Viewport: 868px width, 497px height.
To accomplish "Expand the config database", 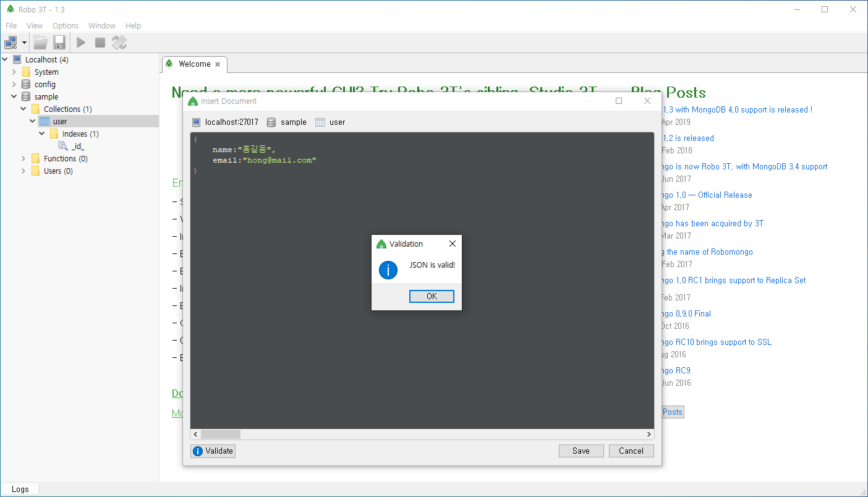I will tap(14, 84).
